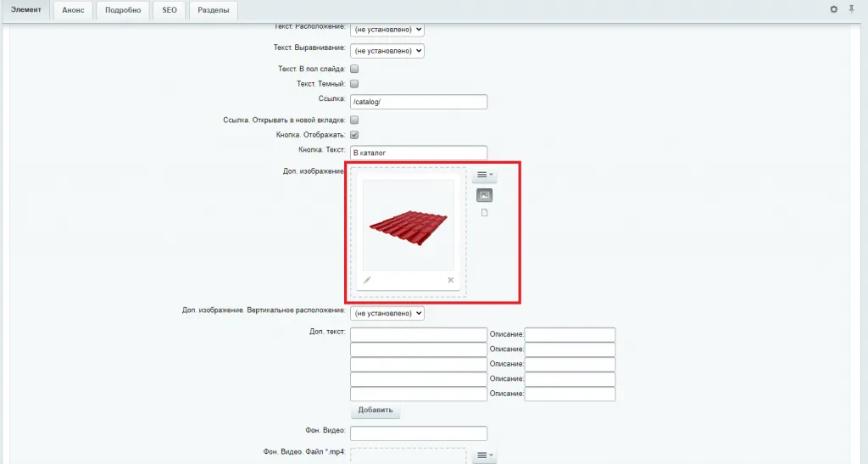The image size is (868, 464).
Task: Click the pin icon in the top right corner
Action: (851, 9)
